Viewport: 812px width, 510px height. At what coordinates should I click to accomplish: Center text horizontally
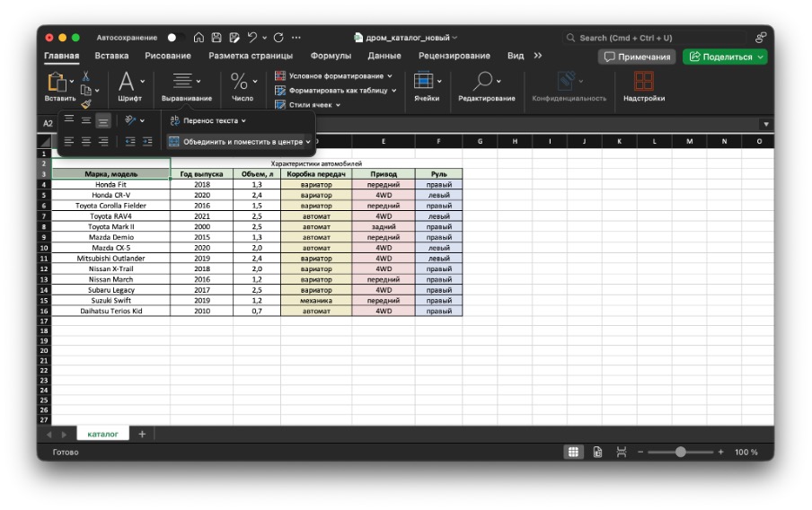(x=86, y=141)
